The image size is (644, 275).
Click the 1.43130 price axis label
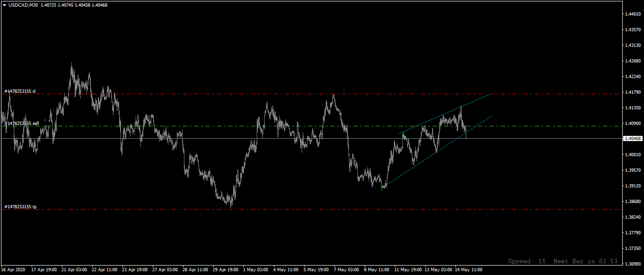pyautogui.click(x=633, y=45)
